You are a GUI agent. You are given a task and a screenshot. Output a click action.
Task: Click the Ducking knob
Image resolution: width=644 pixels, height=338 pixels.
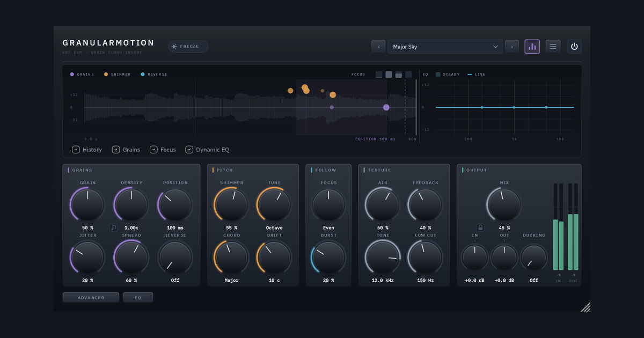(x=534, y=258)
